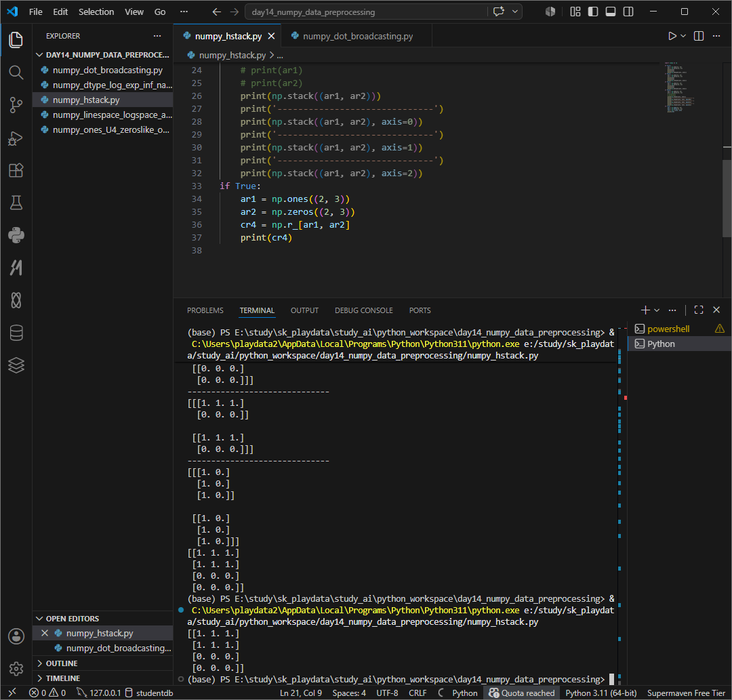Select Python 3.11 (64-bit) interpreter

[x=601, y=693]
